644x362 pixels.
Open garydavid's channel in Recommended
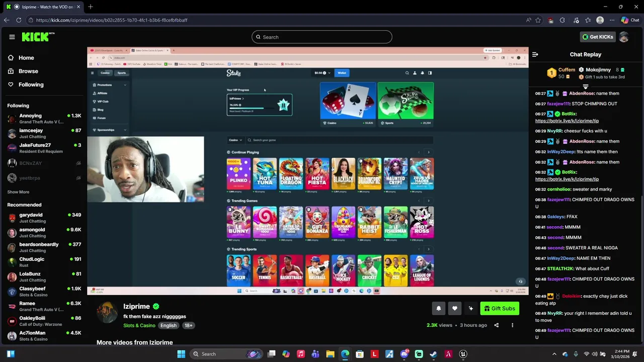[x=44, y=218]
